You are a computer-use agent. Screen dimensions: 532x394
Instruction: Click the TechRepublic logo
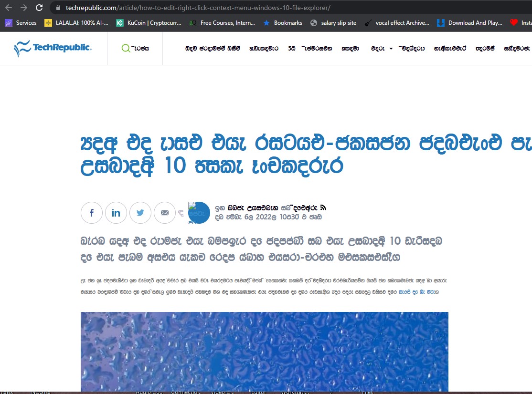53,48
